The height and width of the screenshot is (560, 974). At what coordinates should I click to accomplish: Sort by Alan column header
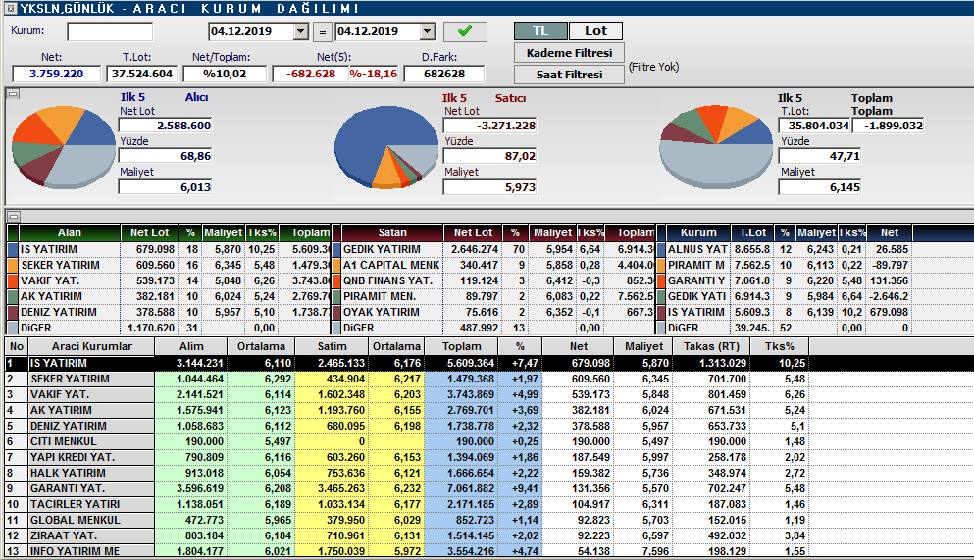[x=70, y=232]
